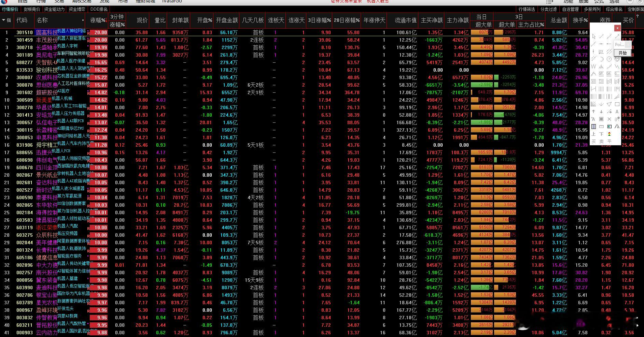Viewport: 644px width, 337px height.
Task: Sort by the 主力占比% column header
Action: (x=531, y=25)
